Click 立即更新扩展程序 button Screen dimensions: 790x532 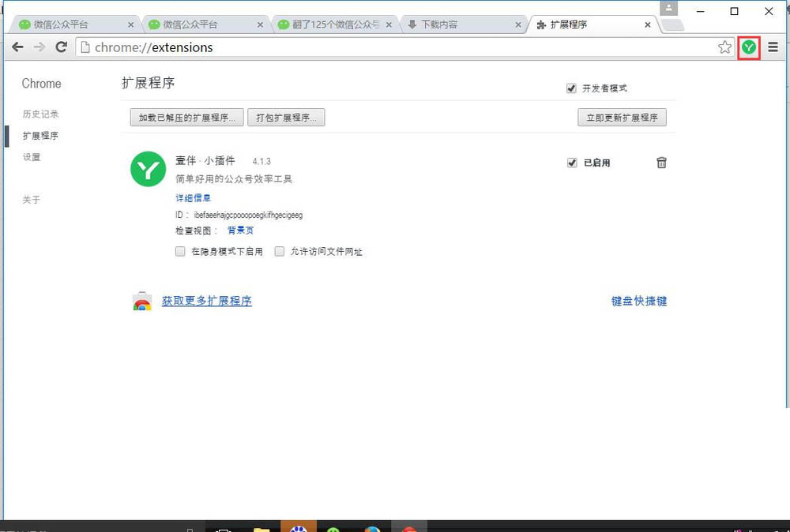(623, 118)
